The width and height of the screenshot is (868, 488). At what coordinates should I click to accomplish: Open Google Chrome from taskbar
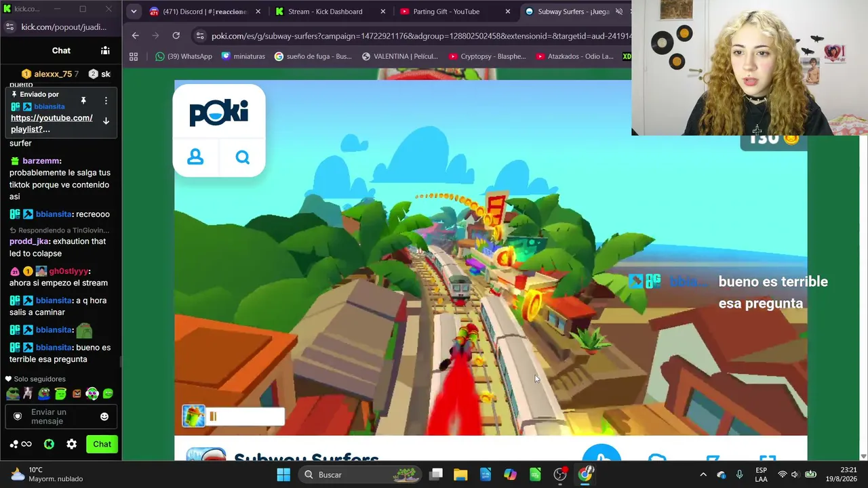coord(585,474)
